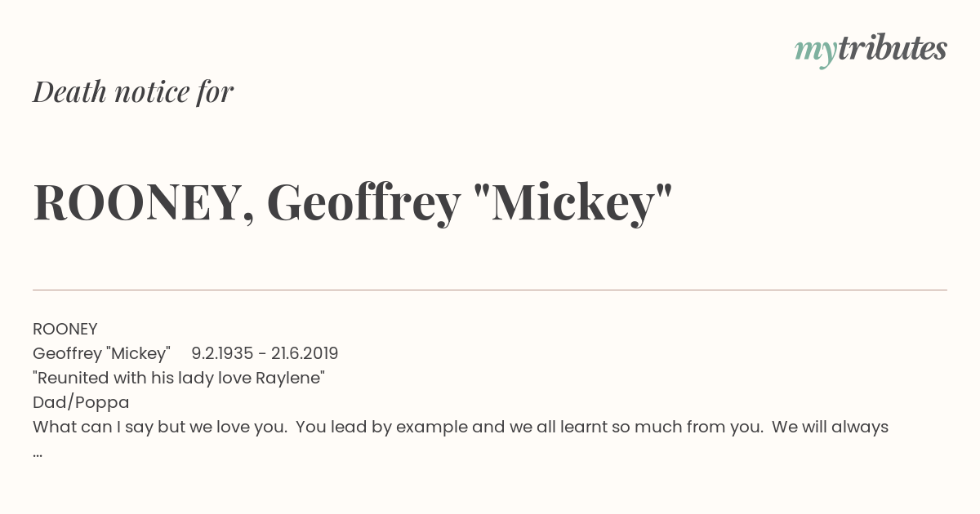Click the small "ROONEY" line in the notice body
980x514 pixels.
(65, 329)
